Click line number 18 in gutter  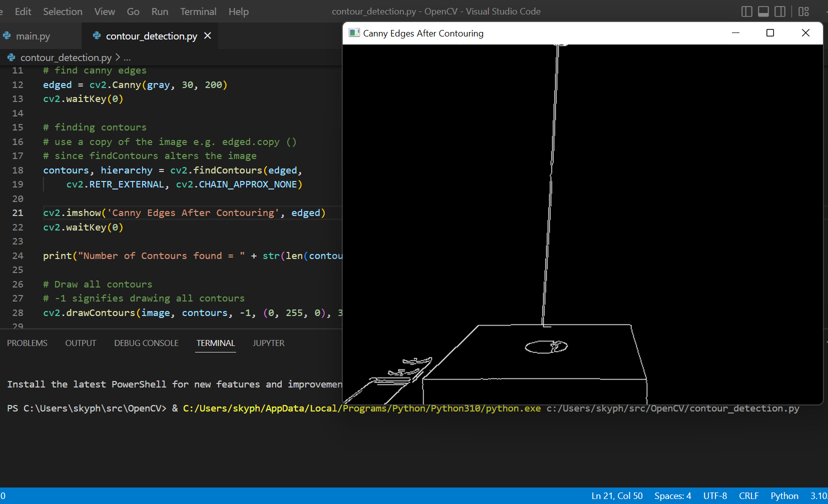(x=18, y=170)
